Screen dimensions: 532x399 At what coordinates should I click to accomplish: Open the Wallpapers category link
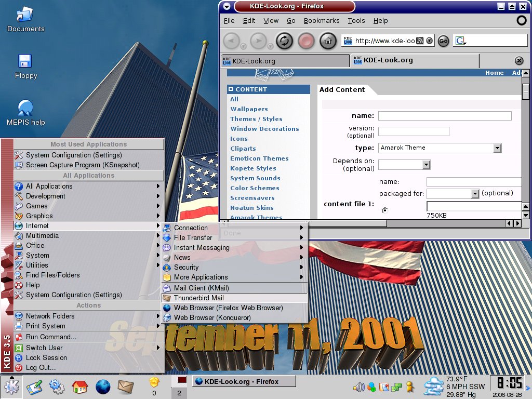tap(249, 109)
